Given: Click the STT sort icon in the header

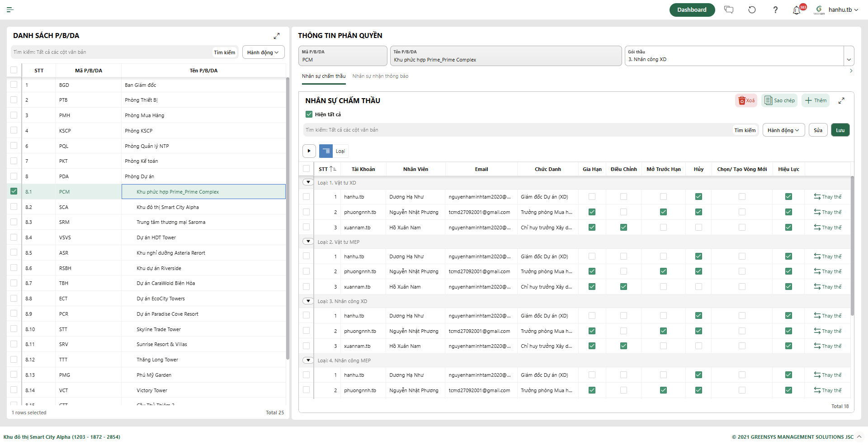Looking at the screenshot, I should pos(333,169).
